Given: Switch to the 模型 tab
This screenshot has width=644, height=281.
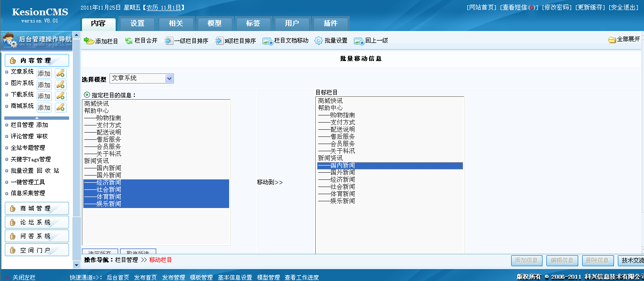Looking at the screenshot, I should point(215,23).
